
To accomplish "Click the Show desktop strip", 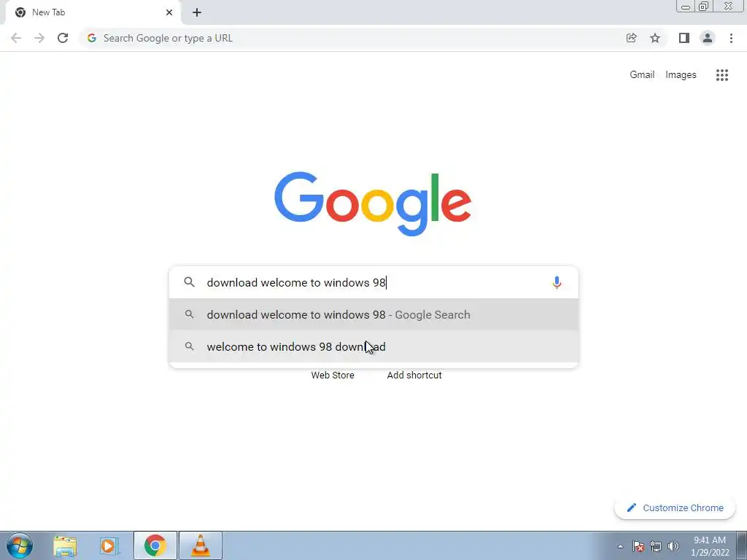I will pyautogui.click(x=742, y=545).
